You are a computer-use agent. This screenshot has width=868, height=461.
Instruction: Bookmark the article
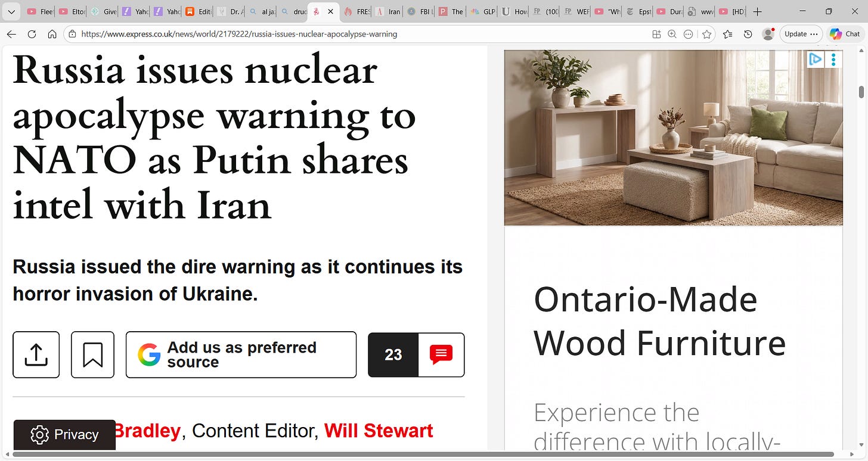[92, 354]
